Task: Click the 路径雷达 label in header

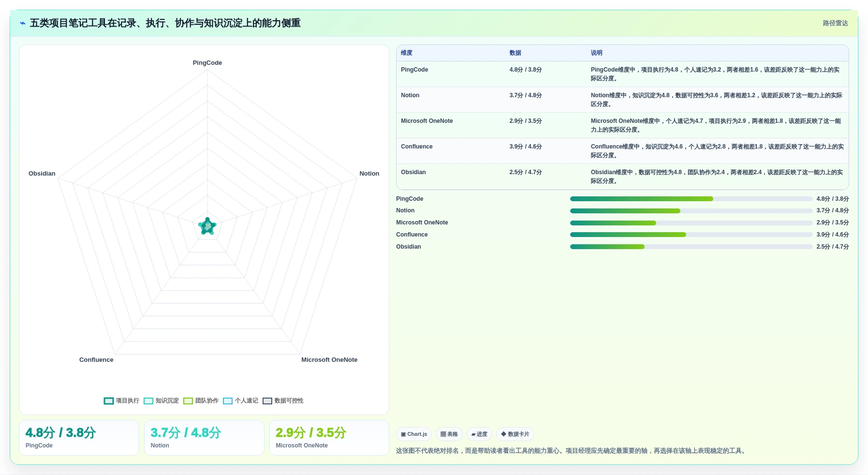Action: (x=835, y=23)
